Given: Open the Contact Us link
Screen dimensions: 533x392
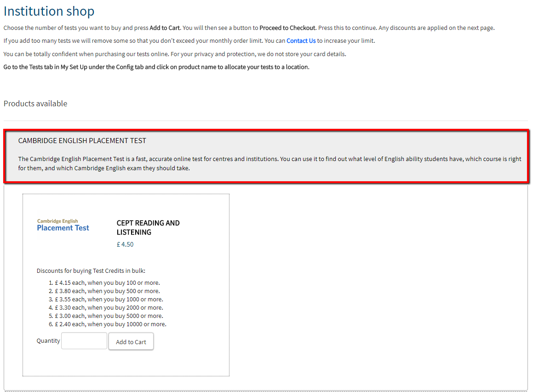Looking at the screenshot, I should [301, 41].
